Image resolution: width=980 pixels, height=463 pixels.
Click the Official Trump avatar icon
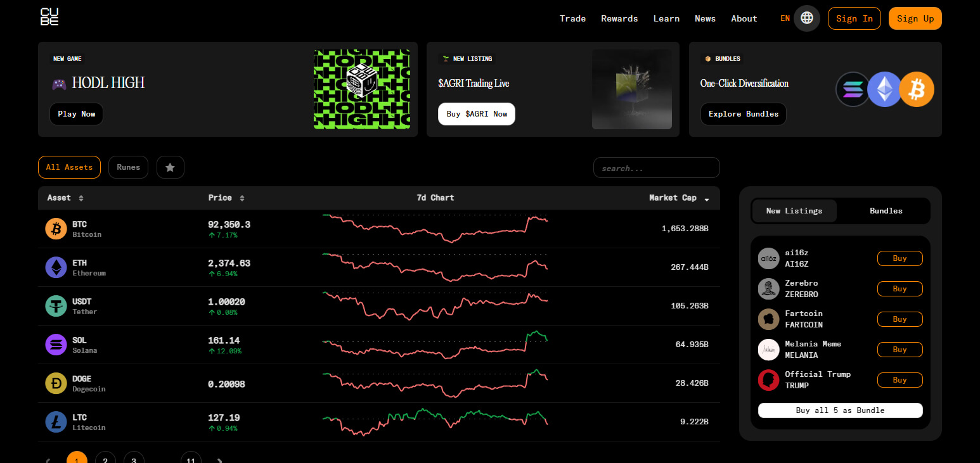click(768, 380)
